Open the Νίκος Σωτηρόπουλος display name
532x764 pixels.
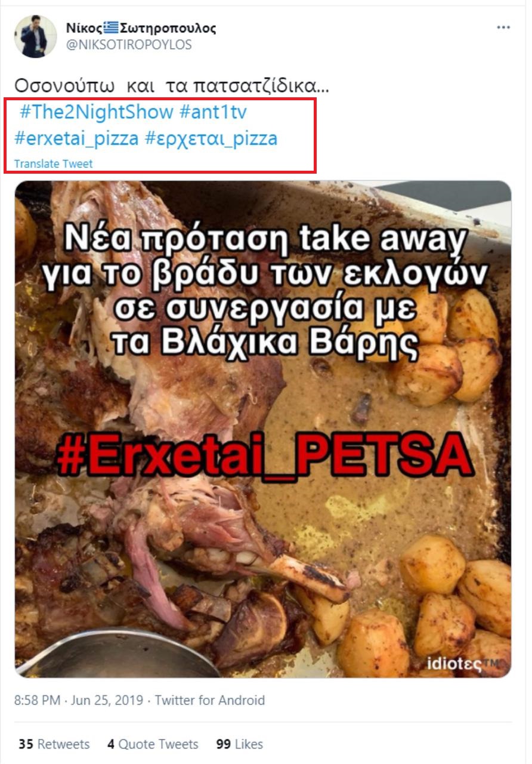tap(141, 27)
